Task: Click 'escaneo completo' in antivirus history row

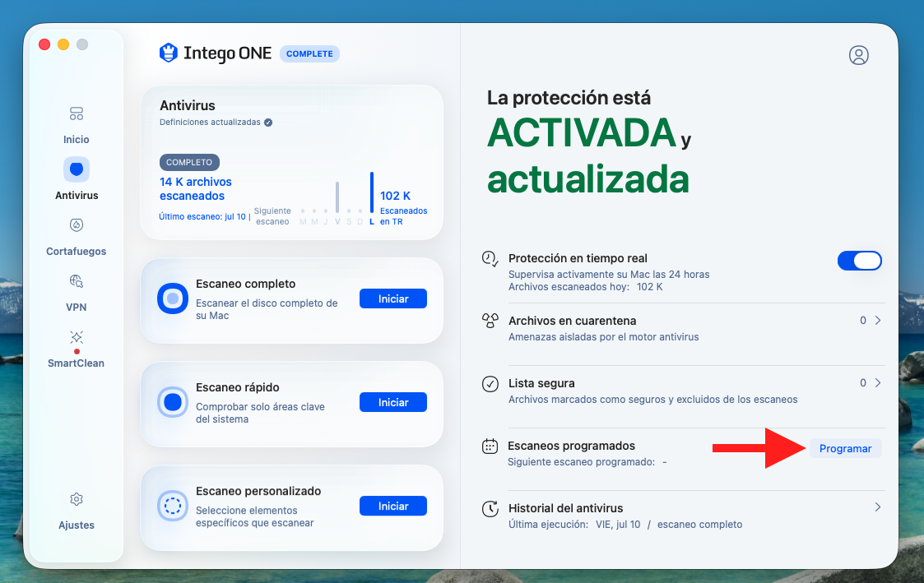Action: [x=699, y=524]
